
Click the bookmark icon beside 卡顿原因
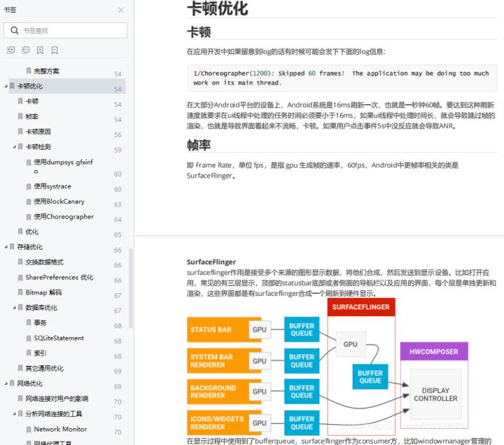[x=20, y=132]
